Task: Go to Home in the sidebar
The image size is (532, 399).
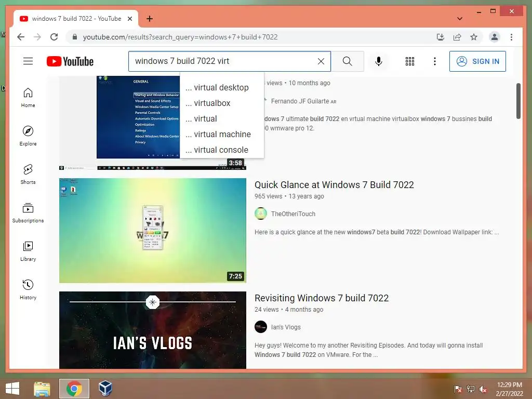Action: click(28, 98)
